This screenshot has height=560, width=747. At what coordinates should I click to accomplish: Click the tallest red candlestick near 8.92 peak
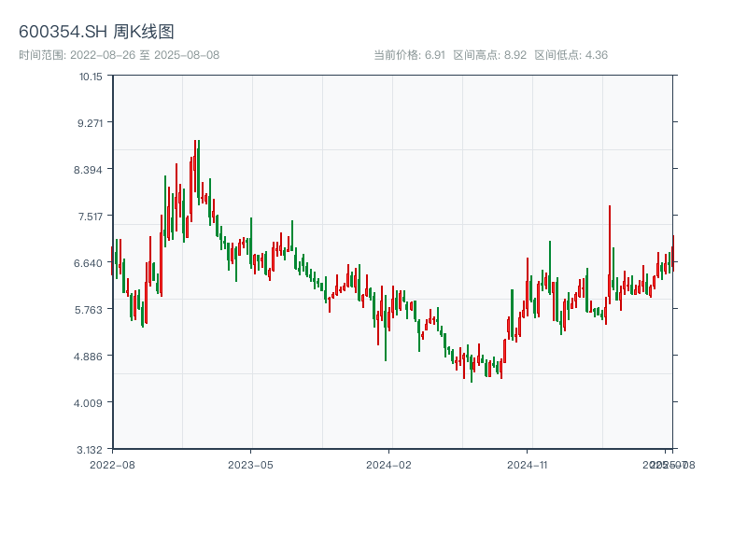pos(195,166)
